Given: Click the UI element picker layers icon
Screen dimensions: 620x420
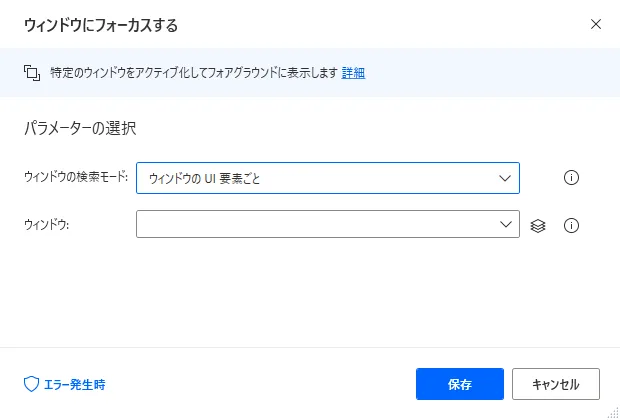Looking at the screenshot, I should [538, 226].
